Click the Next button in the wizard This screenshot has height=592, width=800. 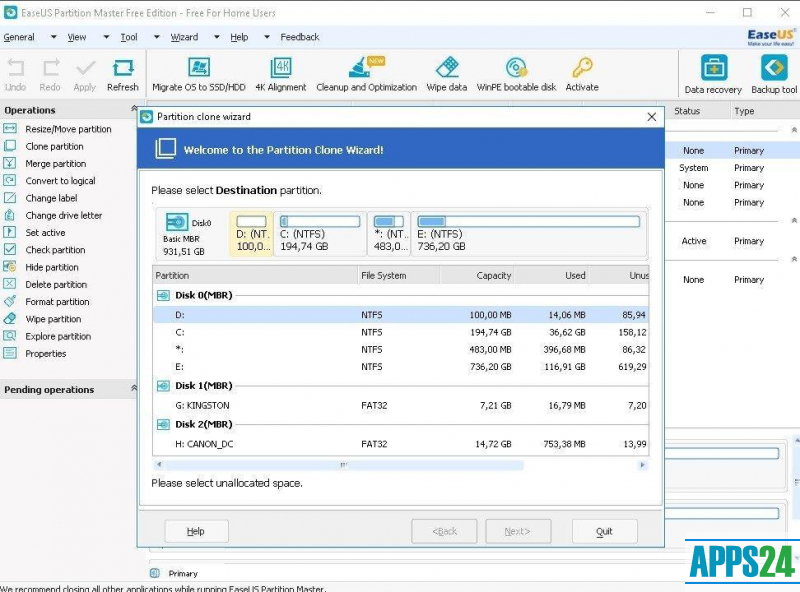[x=518, y=532]
